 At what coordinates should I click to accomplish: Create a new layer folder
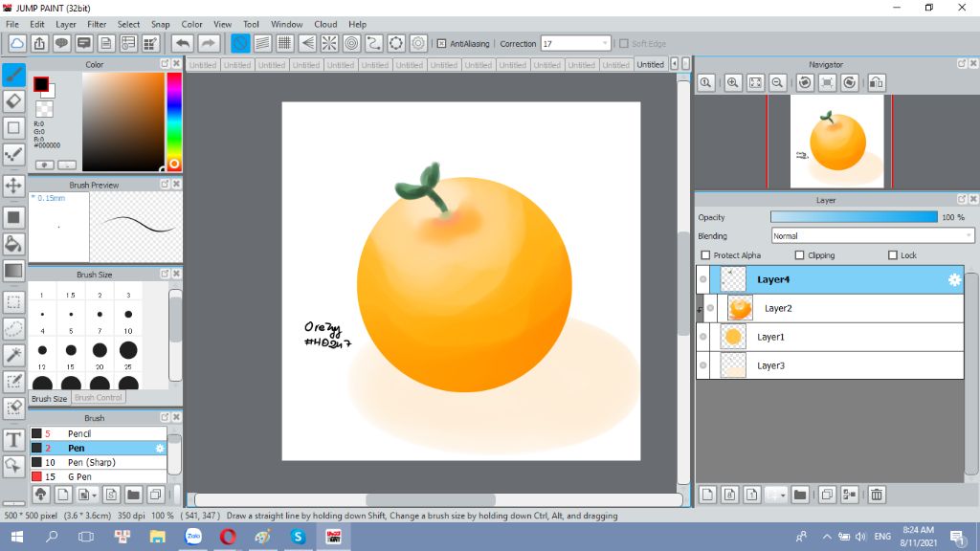coord(800,495)
